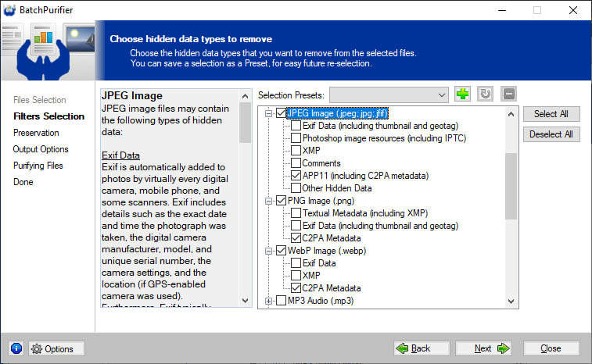This screenshot has width=592, height=364.
Task: Click the underlined Exif Data heading
Action: [x=120, y=155]
